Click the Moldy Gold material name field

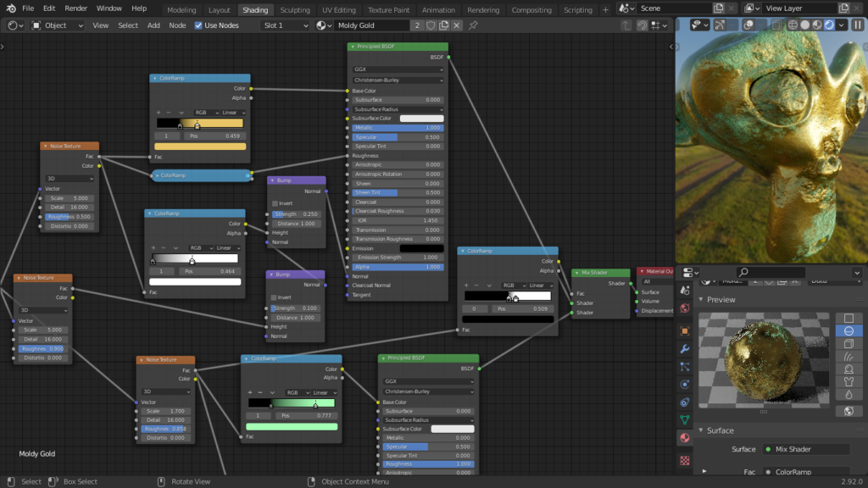tap(364, 25)
